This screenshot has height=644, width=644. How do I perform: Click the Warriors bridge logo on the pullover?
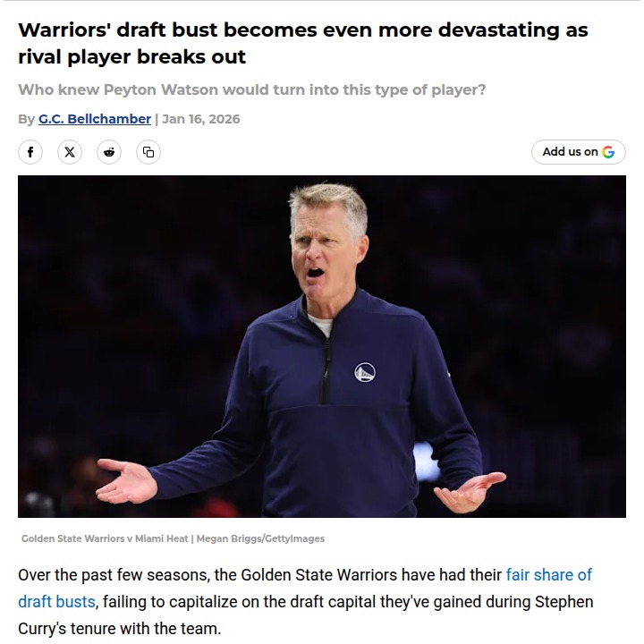tap(365, 372)
